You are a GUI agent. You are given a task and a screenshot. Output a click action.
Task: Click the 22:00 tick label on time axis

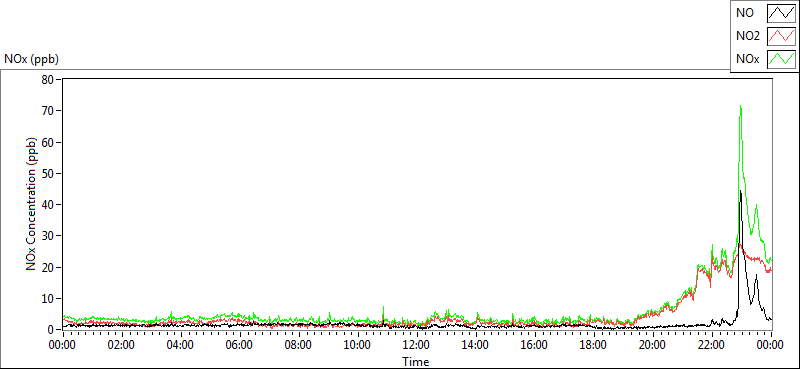pyautogui.click(x=712, y=345)
